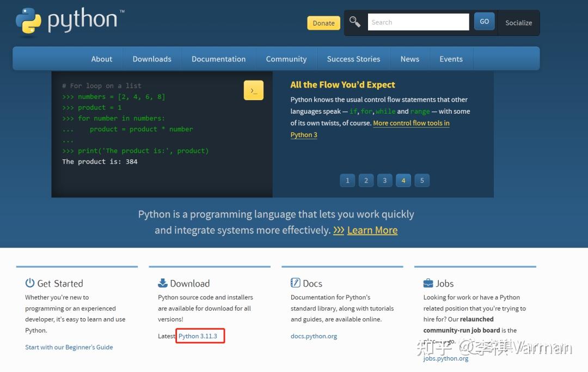
Task: Open the Beginner's Guide link
Action: (69, 347)
